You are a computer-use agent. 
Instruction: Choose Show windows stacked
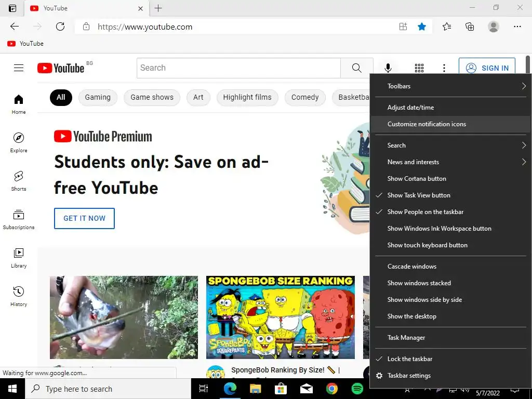point(451,283)
